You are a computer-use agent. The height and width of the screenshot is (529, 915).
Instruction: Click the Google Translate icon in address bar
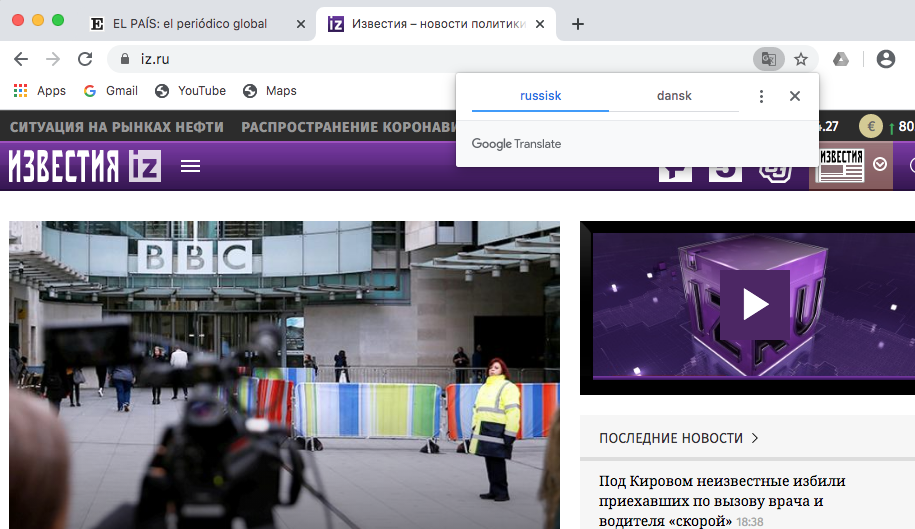(x=769, y=59)
